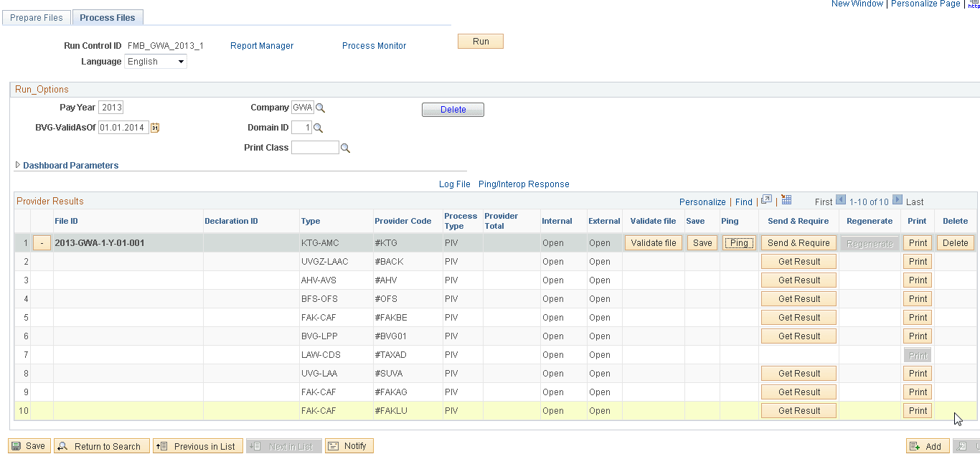The image size is (980, 459).
Task: Select the Process Files tab
Action: pos(108,17)
